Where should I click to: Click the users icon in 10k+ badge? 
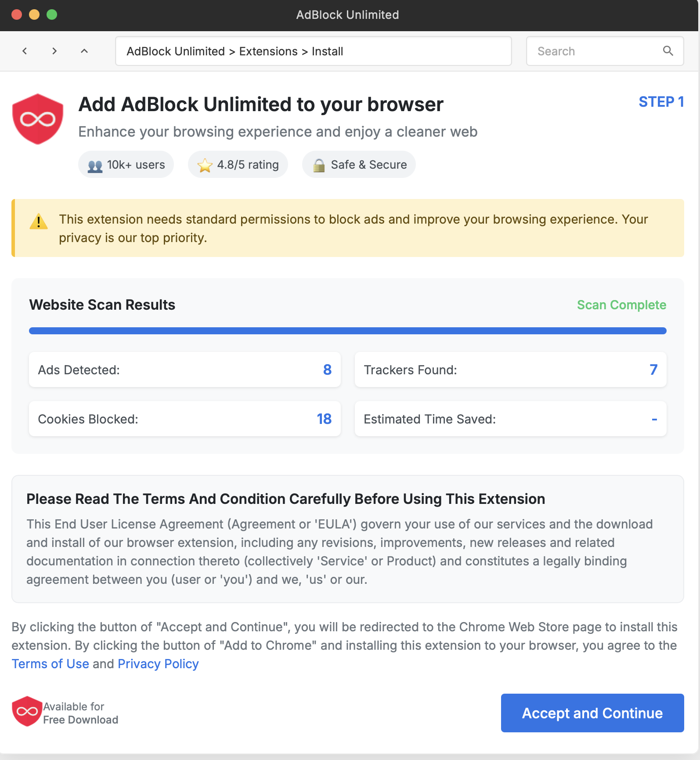click(95, 166)
